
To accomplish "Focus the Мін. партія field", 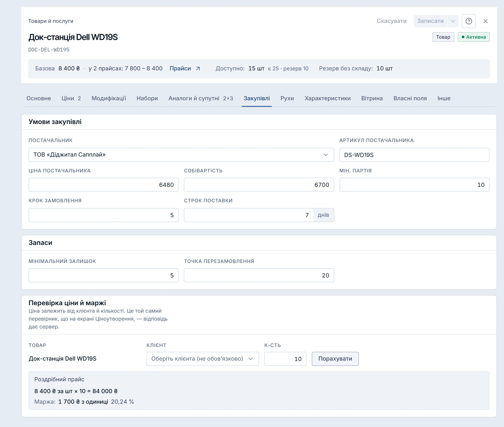I will coord(414,185).
